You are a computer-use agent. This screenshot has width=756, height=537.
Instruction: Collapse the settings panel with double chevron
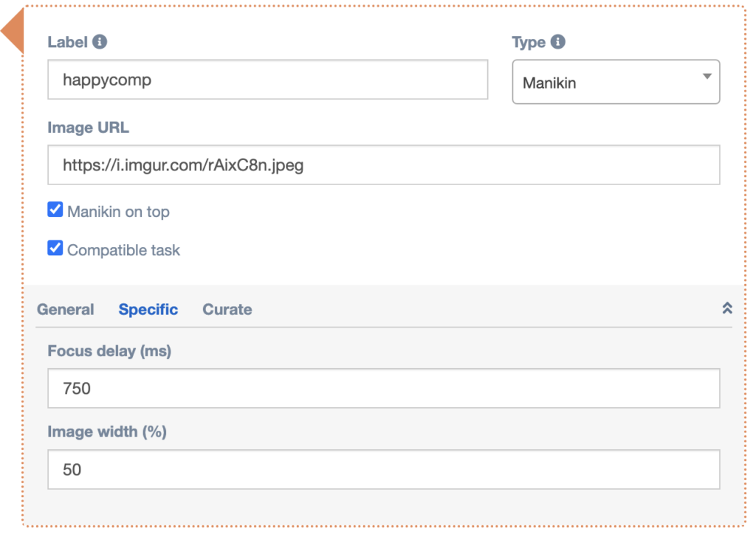point(726,308)
